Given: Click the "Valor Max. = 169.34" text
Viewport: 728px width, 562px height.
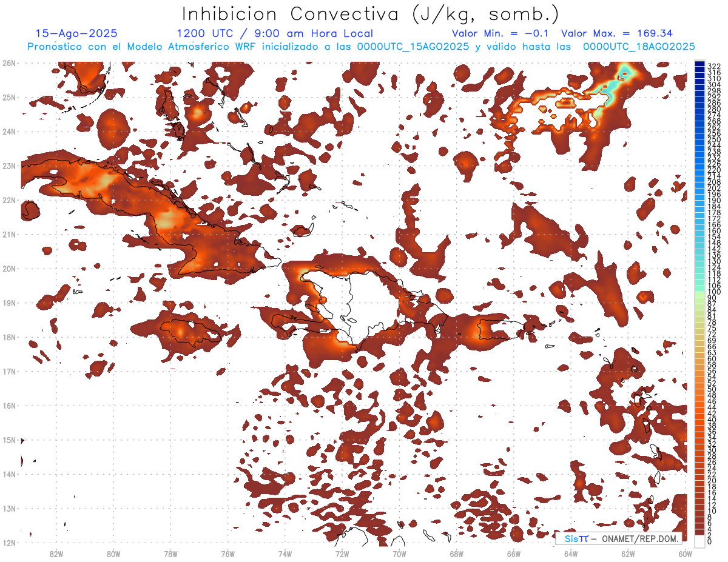Looking at the screenshot, I should click(x=618, y=33).
